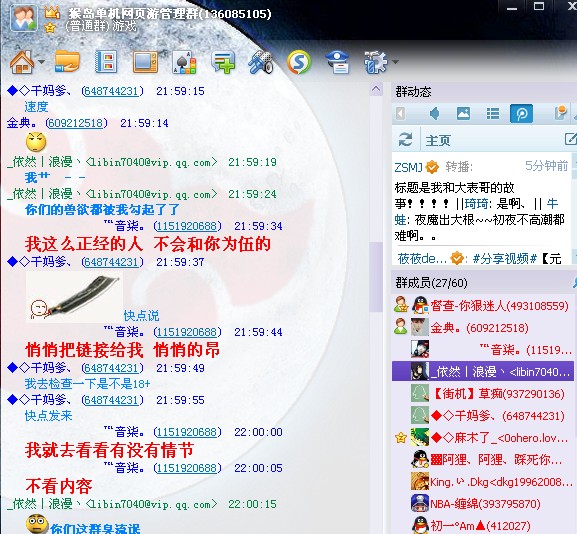Viewport: 577px width, 534px height.
Task: Select highlighted member _依然丨浪漫
Action: coord(482,371)
